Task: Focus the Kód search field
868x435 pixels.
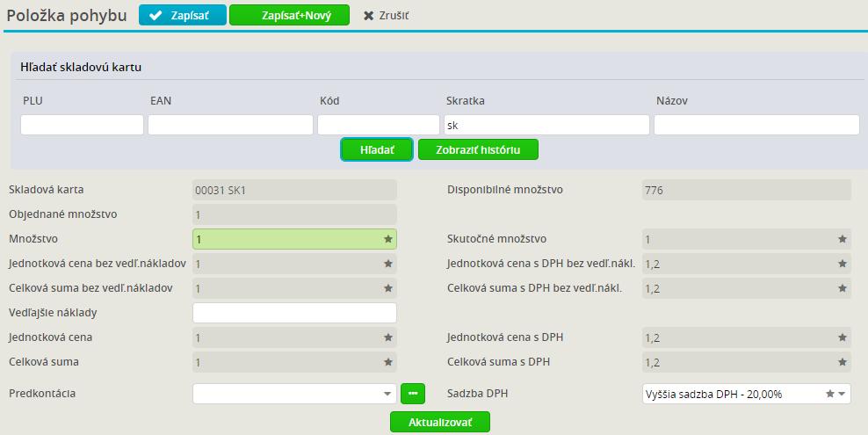Action: point(379,125)
